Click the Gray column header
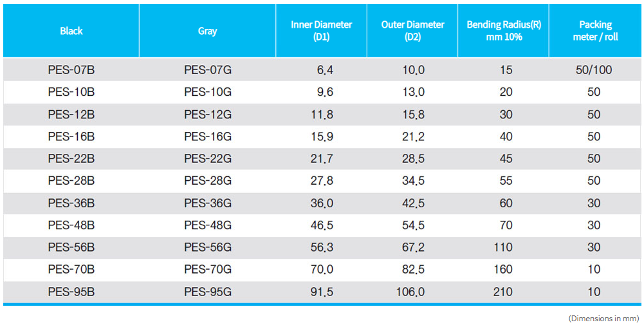 click(207, 31)
